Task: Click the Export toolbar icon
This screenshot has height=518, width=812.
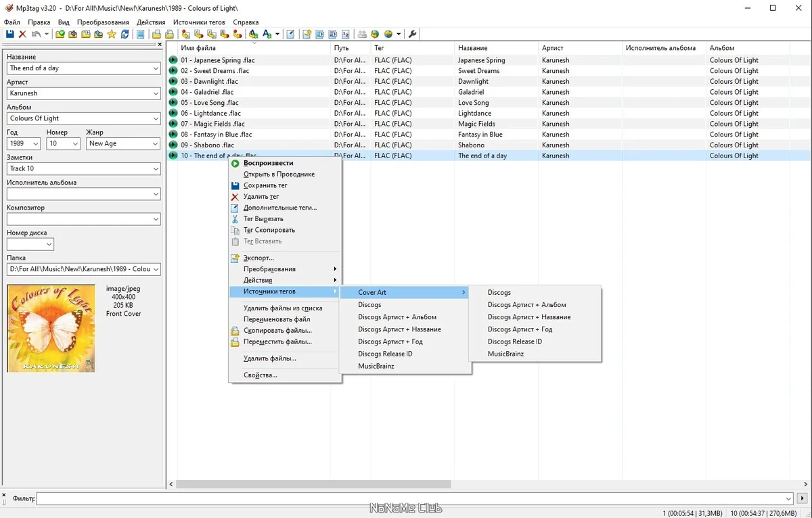Action: [x=307, y=34]
